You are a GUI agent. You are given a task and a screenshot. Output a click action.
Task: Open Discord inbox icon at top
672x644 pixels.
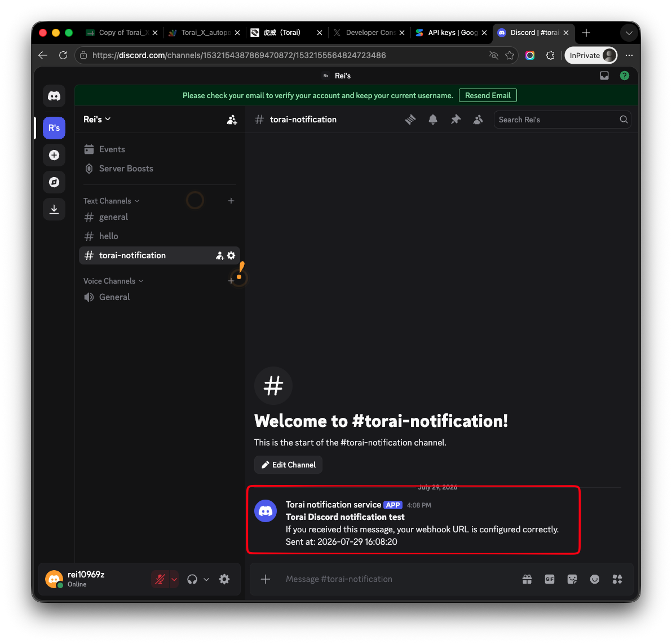coord(604,76)
